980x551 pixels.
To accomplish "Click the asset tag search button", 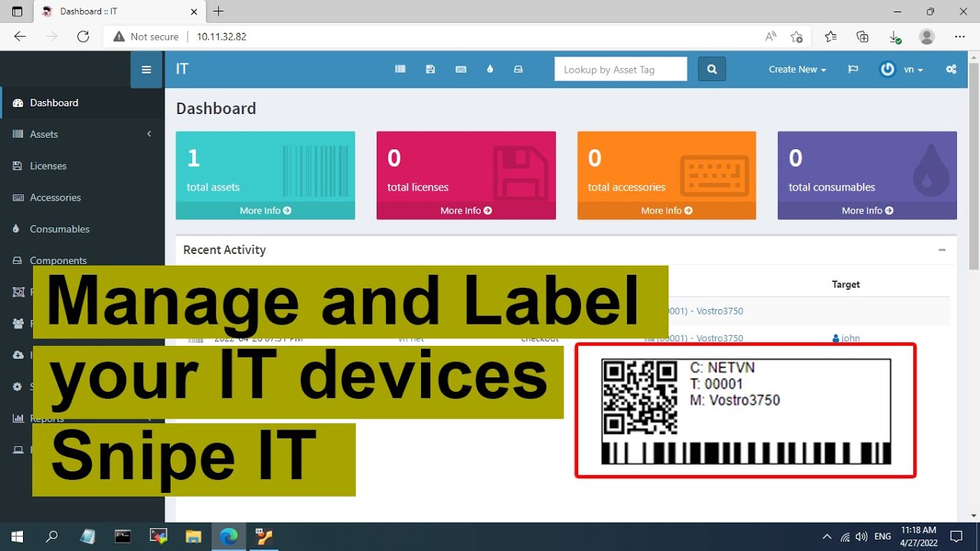I will tap(712, 69).
